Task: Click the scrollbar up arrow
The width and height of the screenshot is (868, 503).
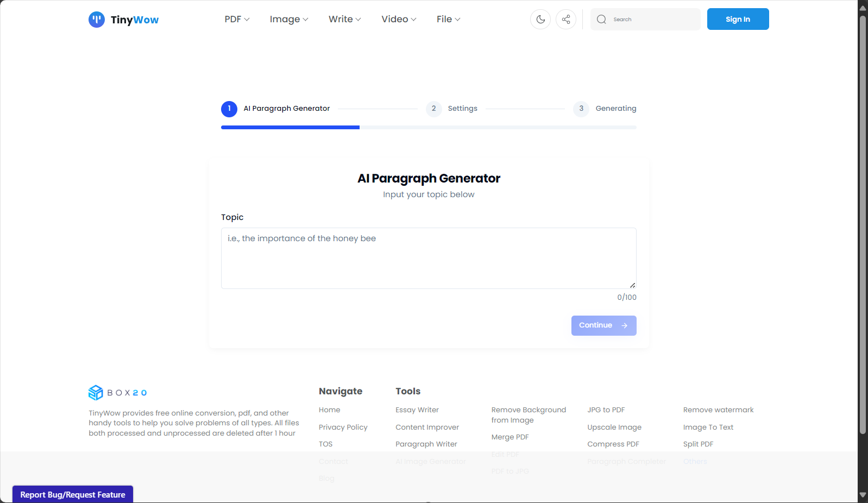Action: 863,8
